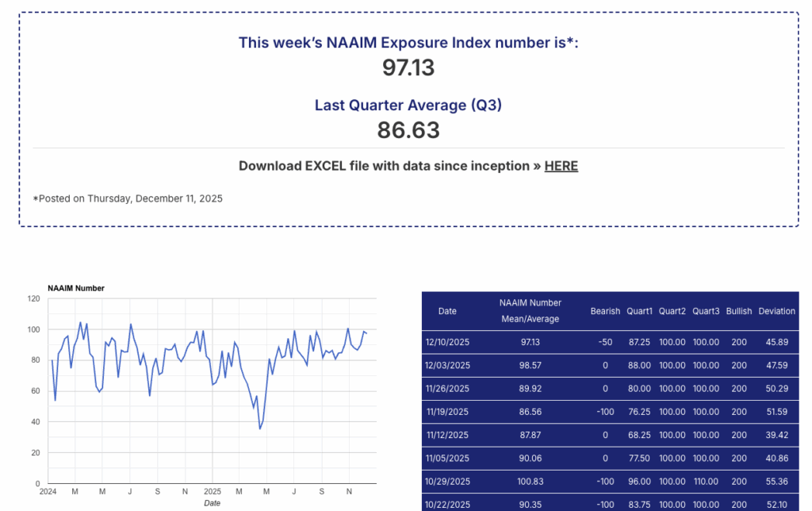Click the 110.00 Quart3 value
This screenshot has width=812, height=511.
705,482
